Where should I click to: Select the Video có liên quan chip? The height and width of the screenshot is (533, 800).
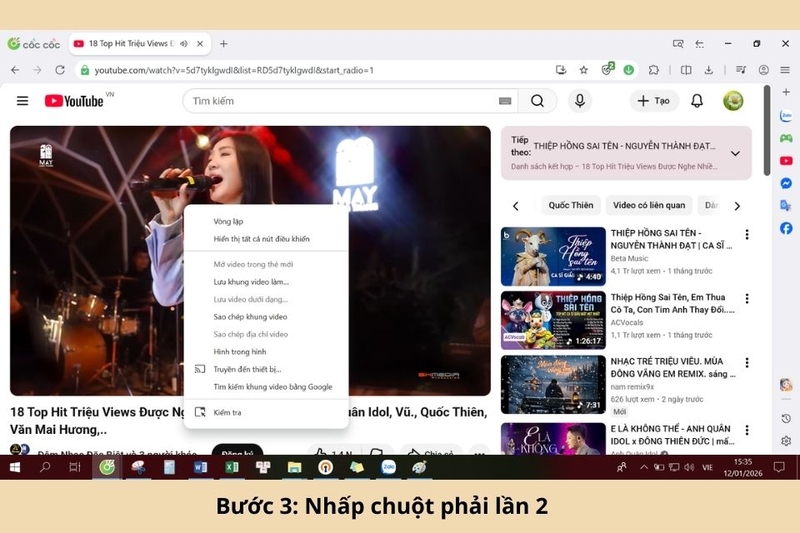coord(649,205)
